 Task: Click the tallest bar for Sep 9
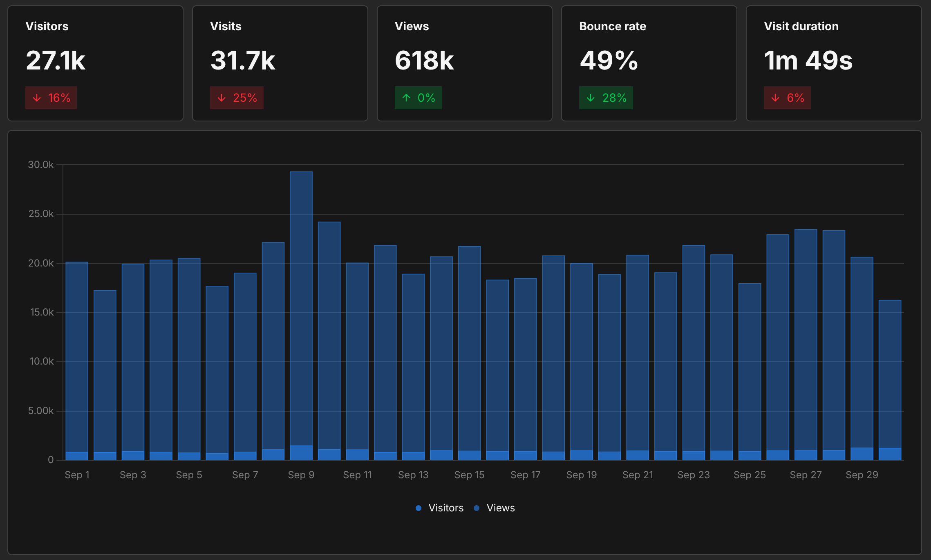click(x=301, y=309)
